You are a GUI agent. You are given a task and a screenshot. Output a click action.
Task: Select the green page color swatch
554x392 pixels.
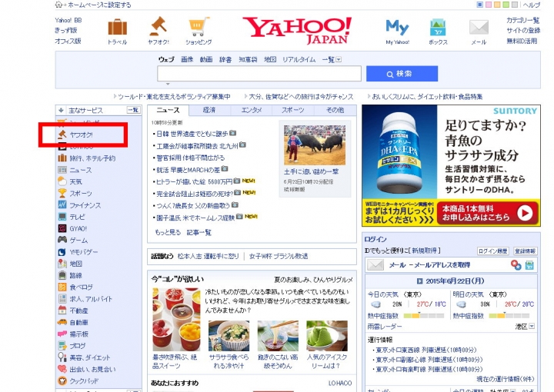(506, 5)
